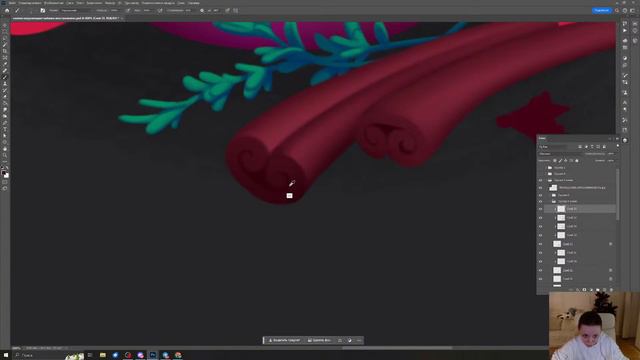This screenshot has height=360, width=640.
Task: Open Chrome icon in Windows taskbar
Action: [178, 356]
